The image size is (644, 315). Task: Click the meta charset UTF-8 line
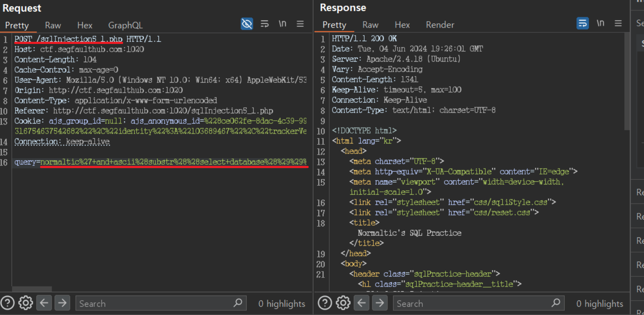point(397,161)
